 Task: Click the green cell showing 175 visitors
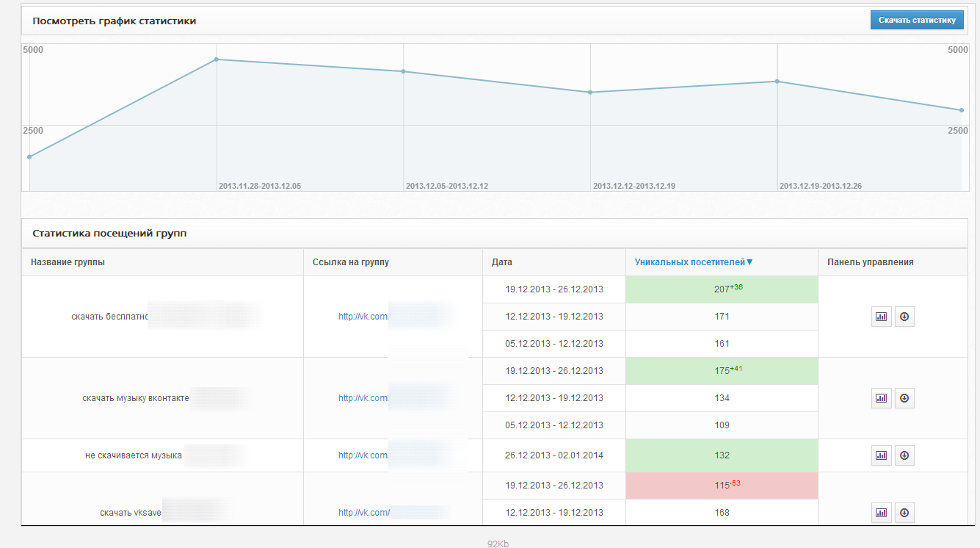coord(722,371)
